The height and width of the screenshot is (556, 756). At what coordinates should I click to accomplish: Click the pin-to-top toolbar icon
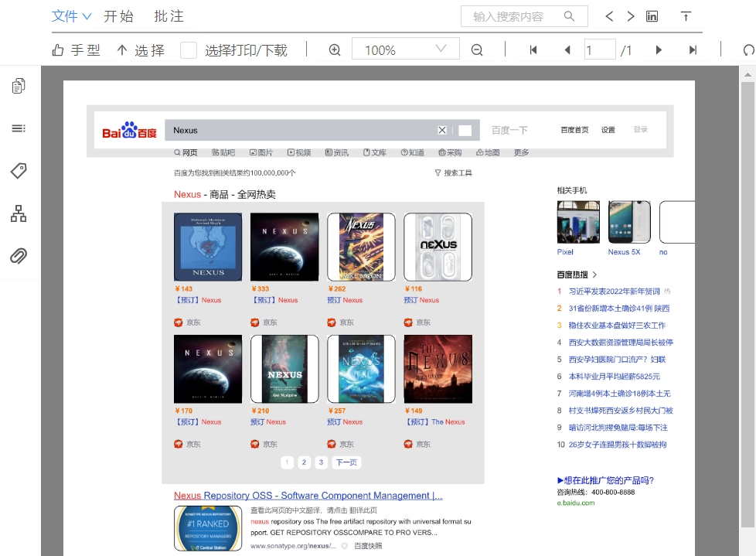click(686, 16)
